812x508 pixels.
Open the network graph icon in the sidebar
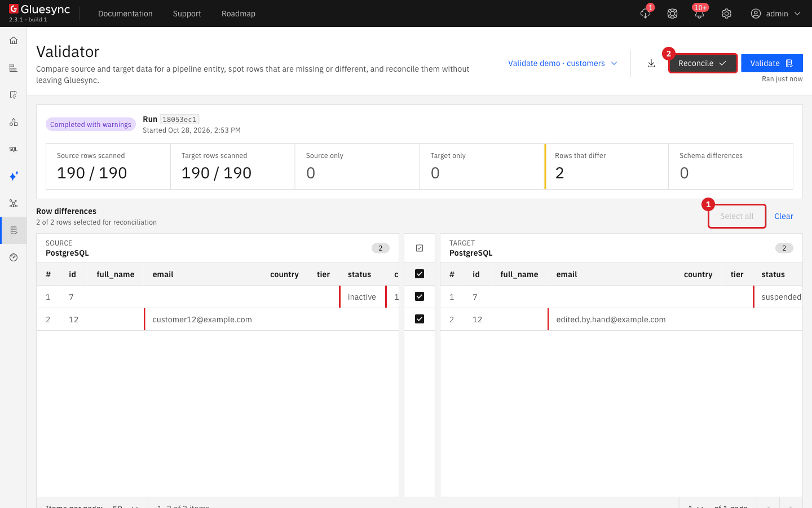pos(14,203)
